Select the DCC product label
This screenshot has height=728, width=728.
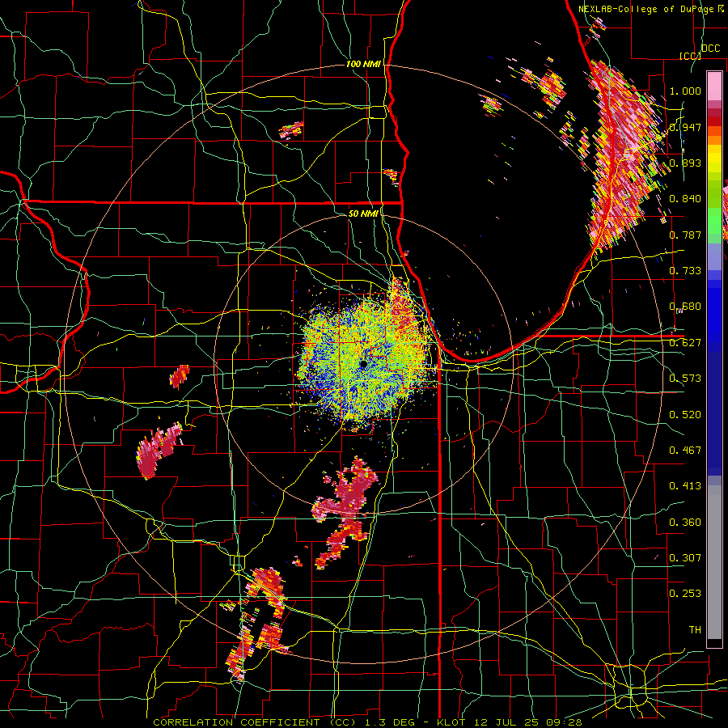point(710,49)
